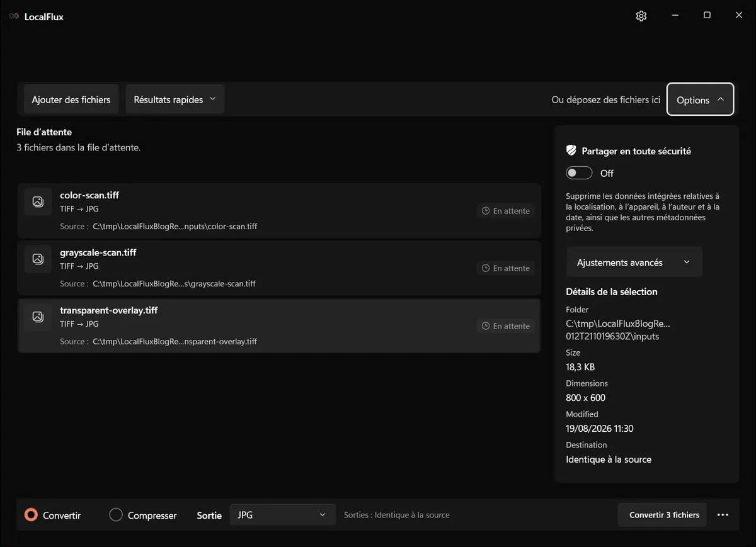
Task: Click the LocalFlux infinity logo icon
Action: (14, 17)
